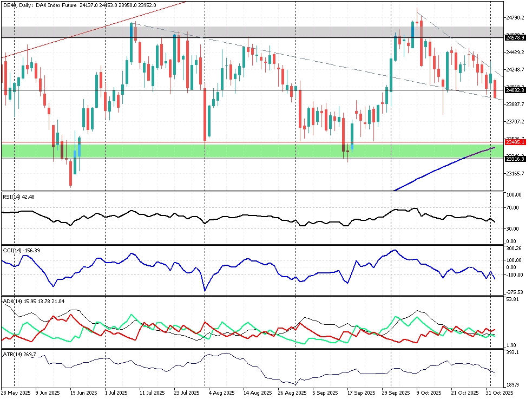Select the blue moving average line
The width and height of the screenshot is (532, 399).
444,167
